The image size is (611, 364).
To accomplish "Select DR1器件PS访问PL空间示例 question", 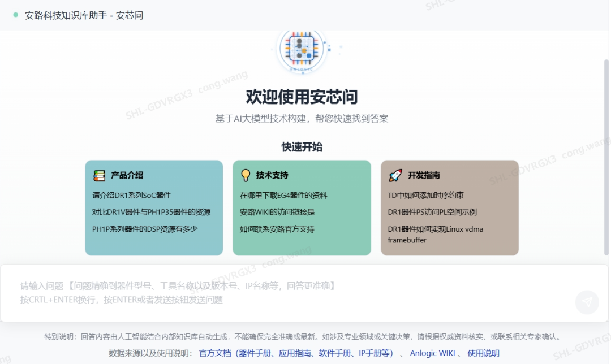I will (432, 213).
